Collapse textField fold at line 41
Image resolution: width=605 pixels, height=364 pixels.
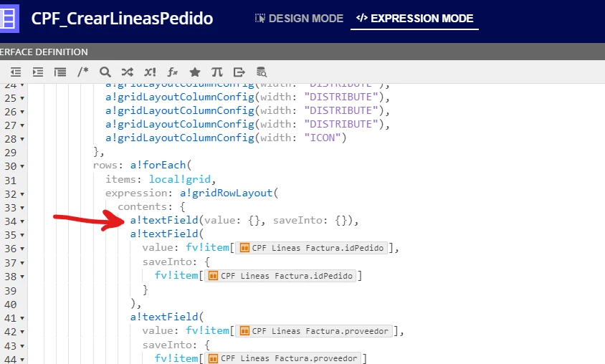[x=22, y=318]
